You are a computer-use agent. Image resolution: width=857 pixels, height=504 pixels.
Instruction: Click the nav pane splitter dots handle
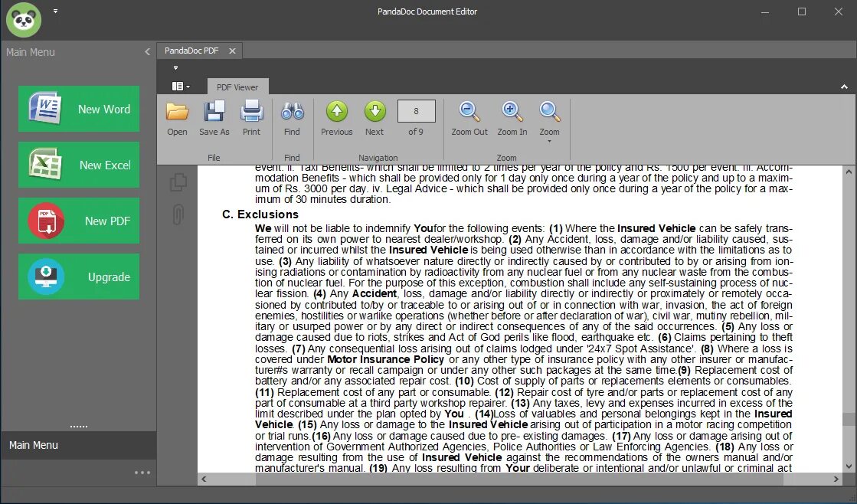pos(79,427)
